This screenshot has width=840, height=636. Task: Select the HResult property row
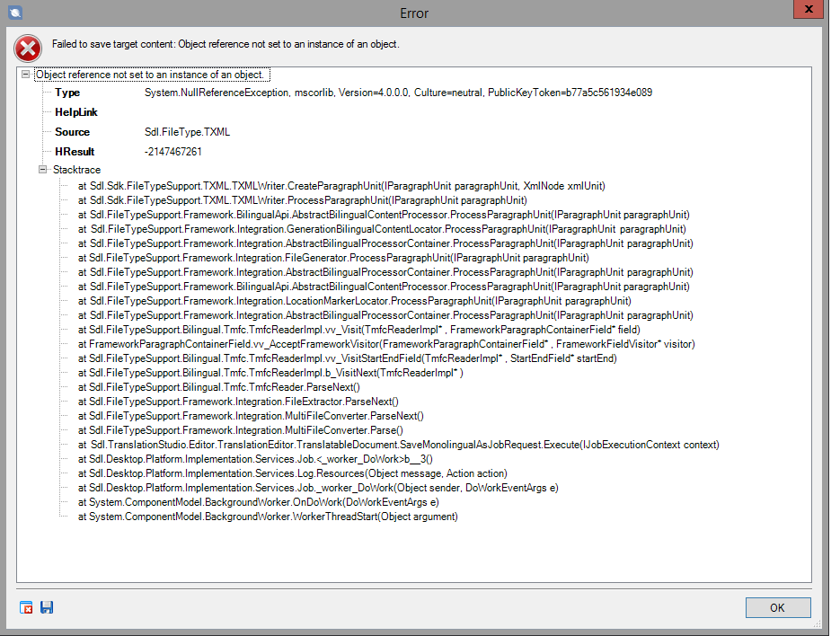[x=75, y=152]
